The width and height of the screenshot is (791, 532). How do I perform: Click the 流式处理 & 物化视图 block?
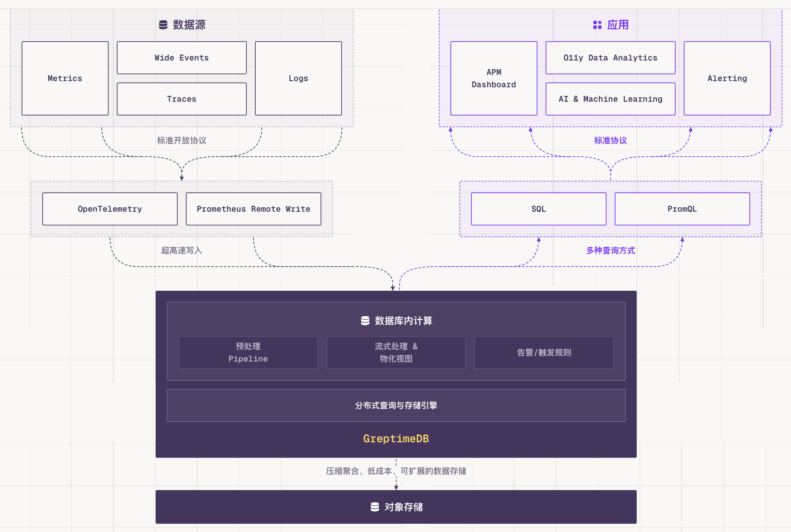pyautogui.click(x=396, y=352)
